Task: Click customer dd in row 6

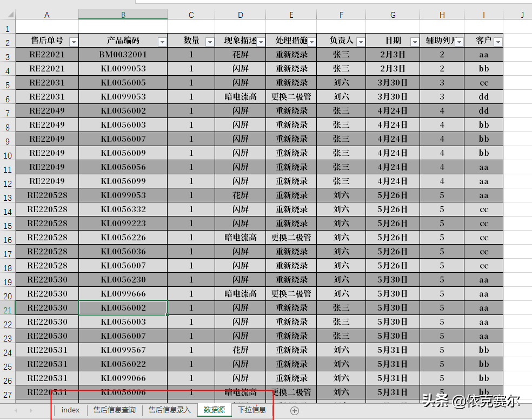Action: click(483, 97)
